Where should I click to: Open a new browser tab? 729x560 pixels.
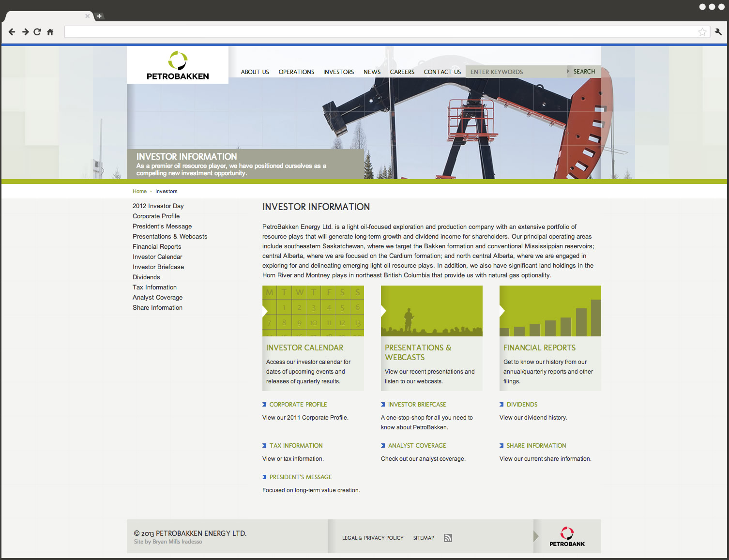click(x=99, y=16)
